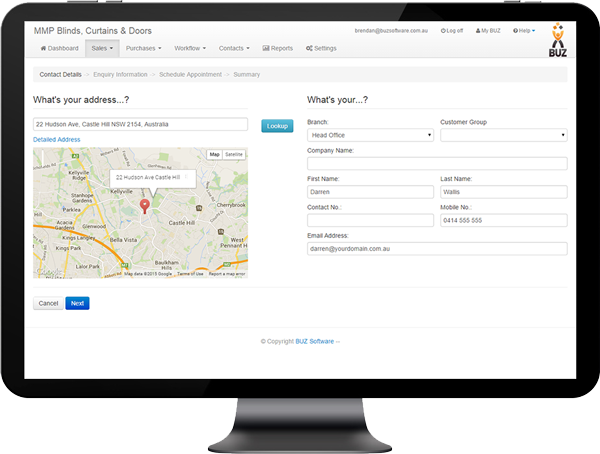This screenshot has height=454, width=600.
Task: Open My BUZ account page
Action: [488, 31]
